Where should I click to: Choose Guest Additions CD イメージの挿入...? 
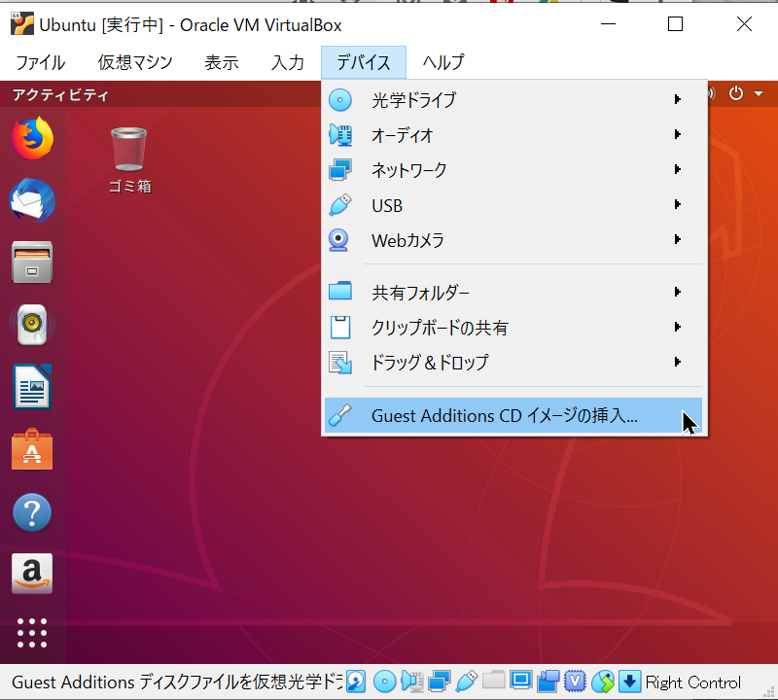513,415
